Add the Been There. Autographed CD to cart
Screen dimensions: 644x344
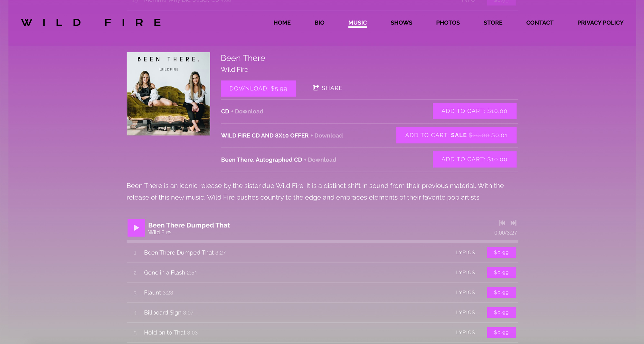tap(475, 159)
